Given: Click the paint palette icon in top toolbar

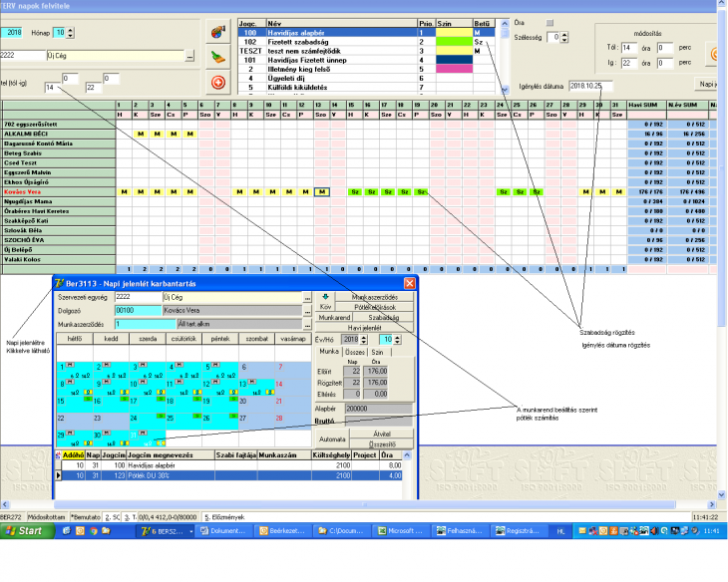Looking at the screenshot, I should (218, 31).
